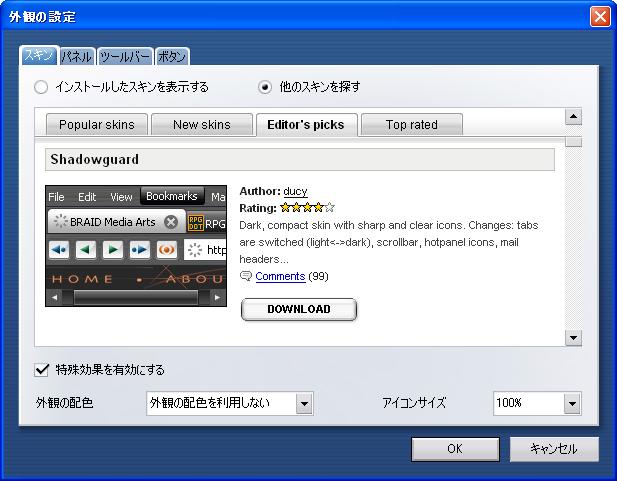This screenshot has height=481, width=617.
Task: Click the Shadowguard skin title
Action: pos(94,159)
